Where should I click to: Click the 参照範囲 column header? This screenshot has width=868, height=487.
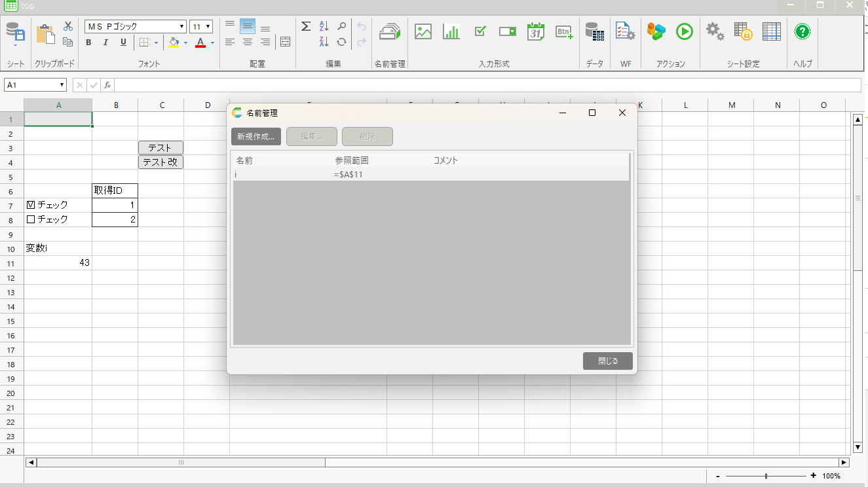click(x=352, y=160)
